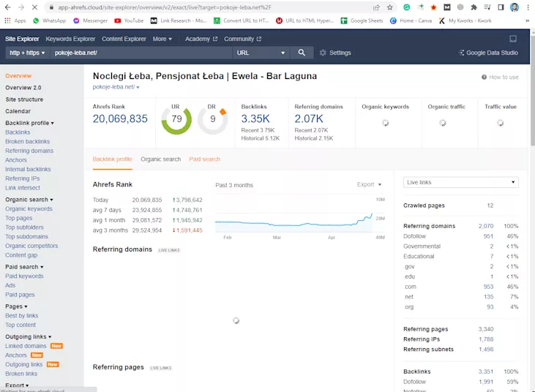The image size is (535, 392).
Task: Go back with the browser back arrow
Action: tap(8, 7)
